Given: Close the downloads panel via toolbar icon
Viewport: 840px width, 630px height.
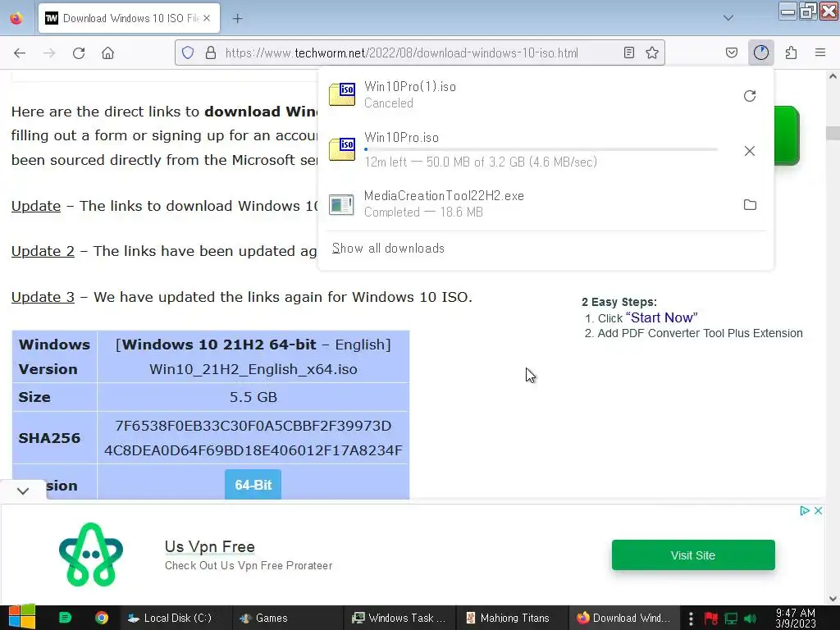Looking at the screenshot, I should [x=760, y=52].
